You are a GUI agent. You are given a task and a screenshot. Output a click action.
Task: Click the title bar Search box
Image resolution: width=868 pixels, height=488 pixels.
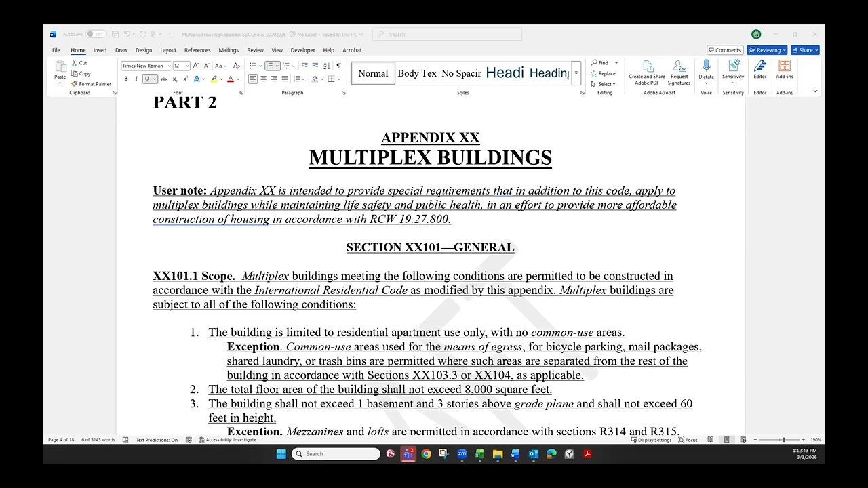448,34
